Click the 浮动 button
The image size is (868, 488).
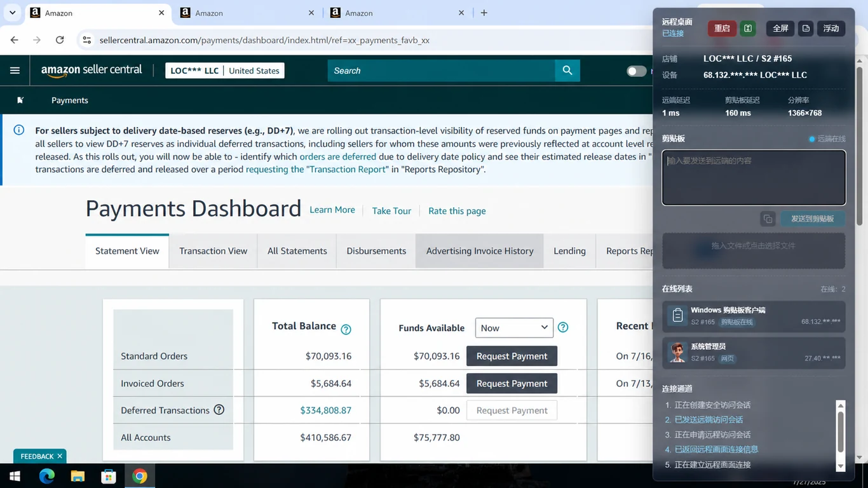831,29
